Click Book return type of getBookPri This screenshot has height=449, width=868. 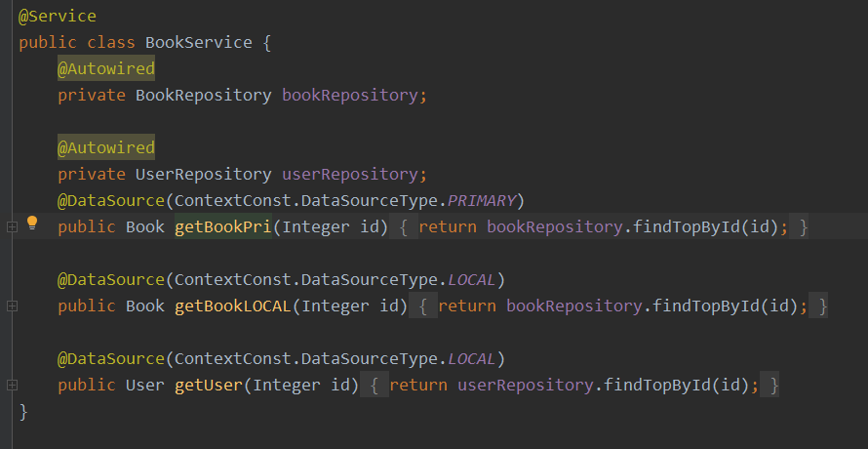(145, 226)
